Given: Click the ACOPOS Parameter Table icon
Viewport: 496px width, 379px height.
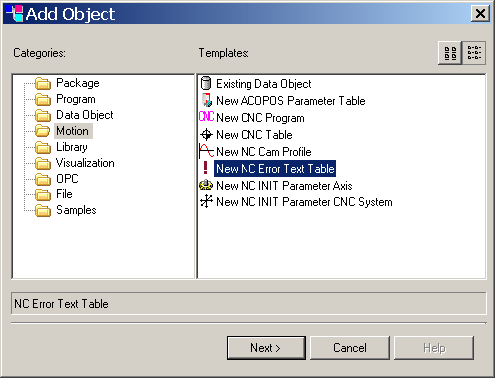Looking at the screenshot, I should [x=207, y=100].
